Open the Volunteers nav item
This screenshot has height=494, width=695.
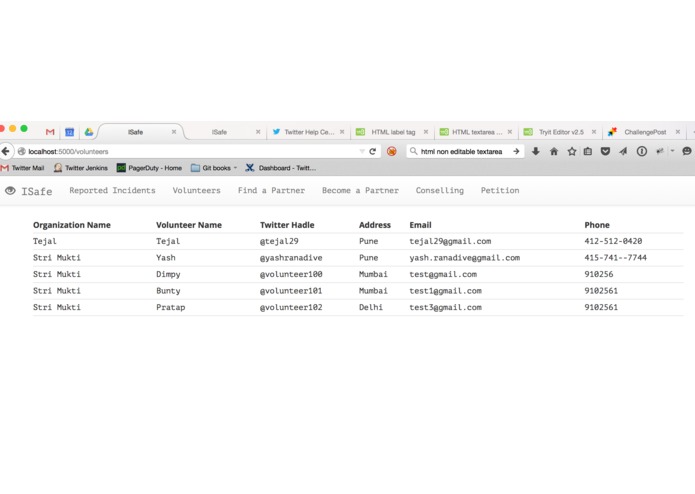click(196, 191)
